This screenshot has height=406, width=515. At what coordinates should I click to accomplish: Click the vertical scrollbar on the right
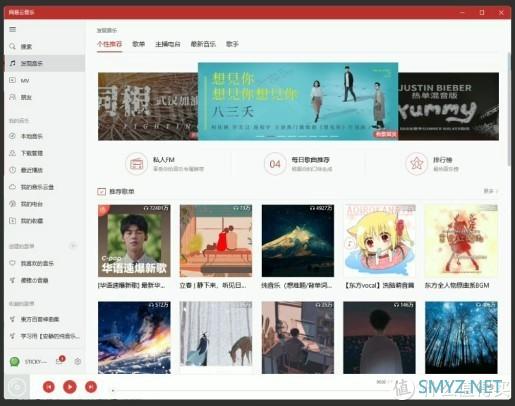coord(509,109)
